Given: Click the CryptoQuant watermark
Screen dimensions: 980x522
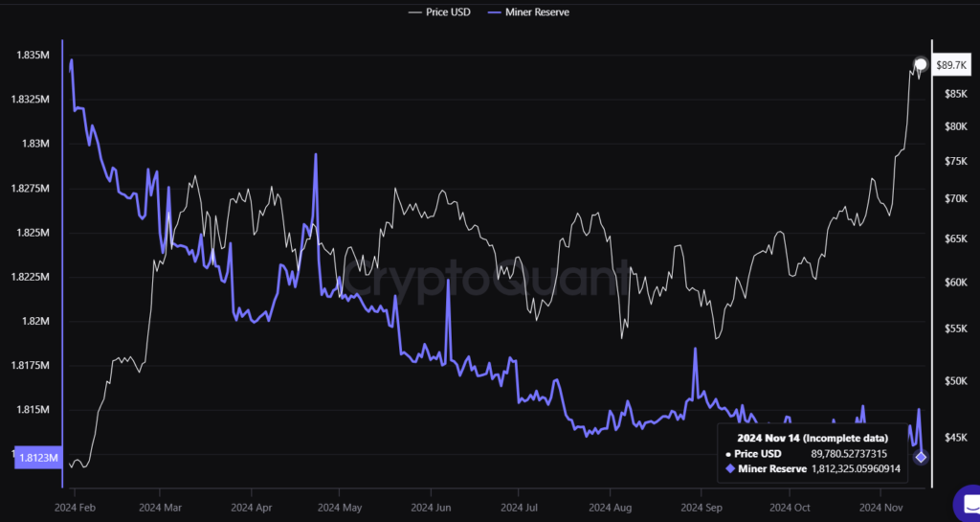Looking at the screenshot, I should pos(489,282).
